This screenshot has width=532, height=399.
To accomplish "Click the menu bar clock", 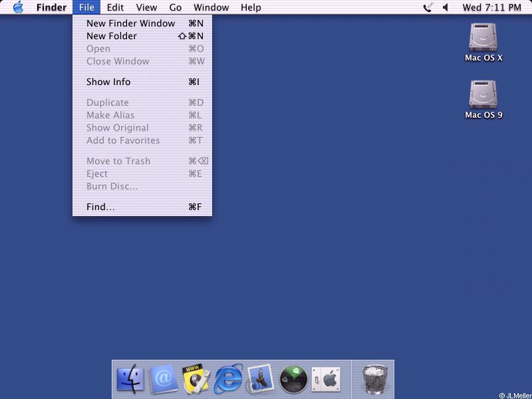I will 491,7.
